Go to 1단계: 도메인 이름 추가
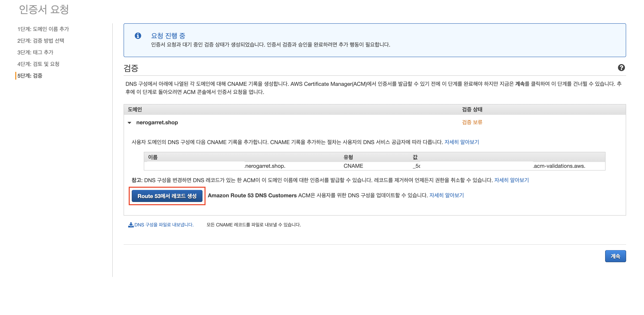 [43, 29]
